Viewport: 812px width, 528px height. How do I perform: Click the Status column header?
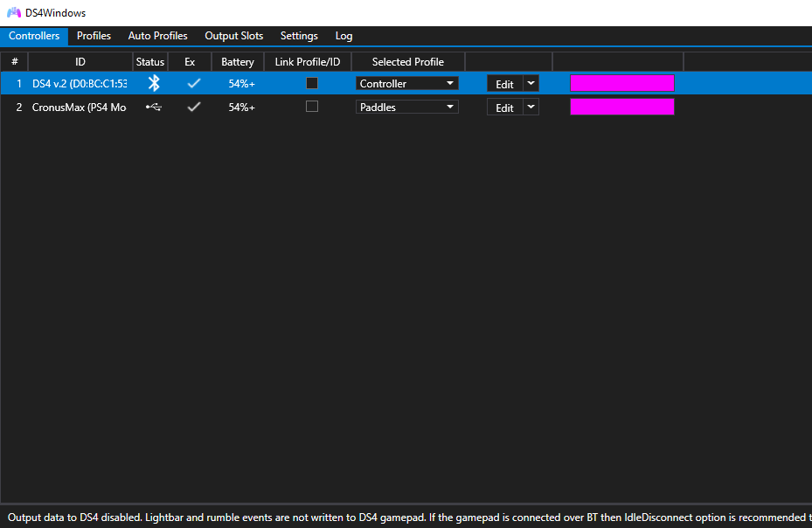click(x=149, y=61)
